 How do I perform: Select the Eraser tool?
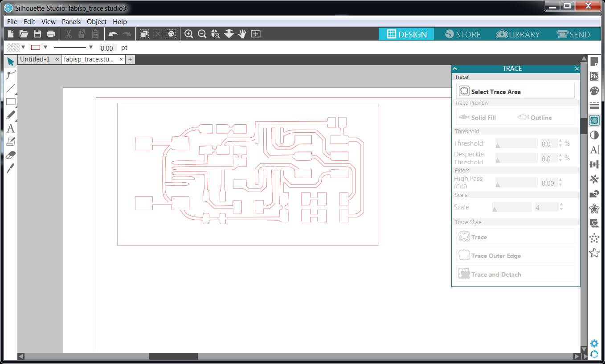click(x=11, y=155)
